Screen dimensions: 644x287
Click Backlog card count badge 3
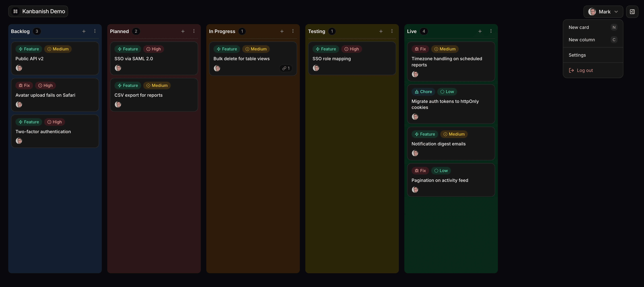(x=37, y=31)
